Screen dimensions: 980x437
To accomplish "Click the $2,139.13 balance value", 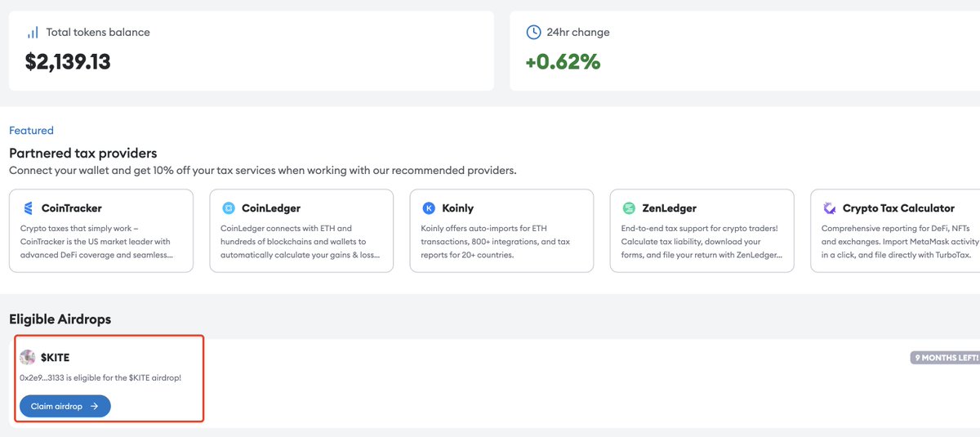I will point(68,62).
